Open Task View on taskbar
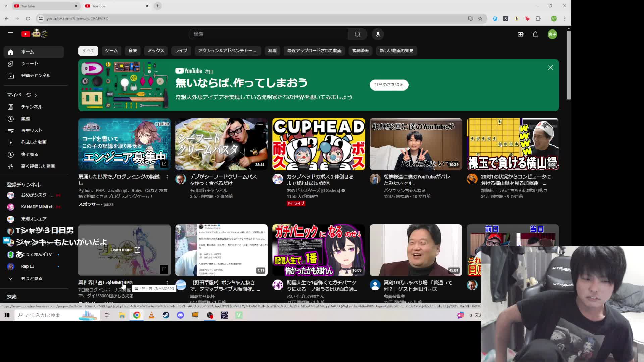This screenshot has height=362, width=644. [x=107, y=315]
